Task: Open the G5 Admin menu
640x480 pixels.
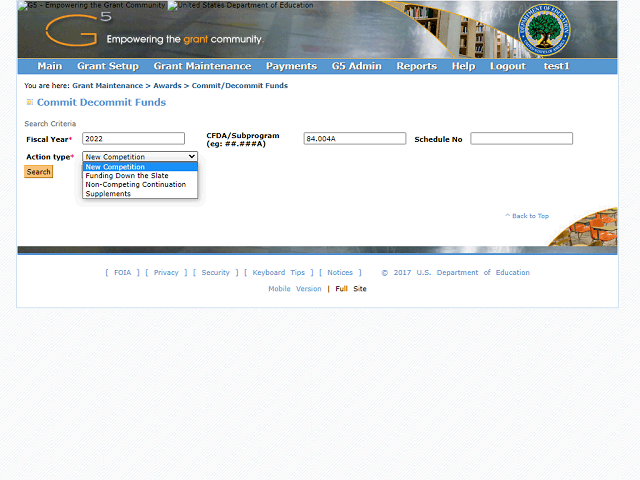Action: 357,66
